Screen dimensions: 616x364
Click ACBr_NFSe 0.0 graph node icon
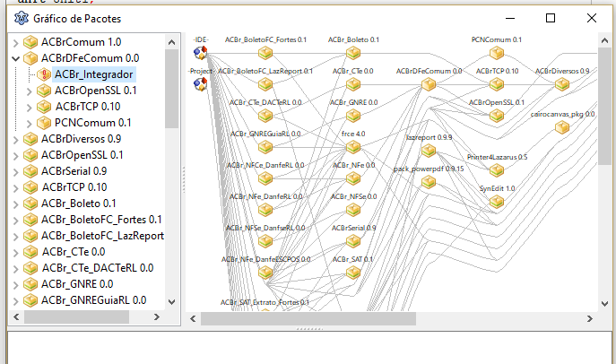coord(353,210)
